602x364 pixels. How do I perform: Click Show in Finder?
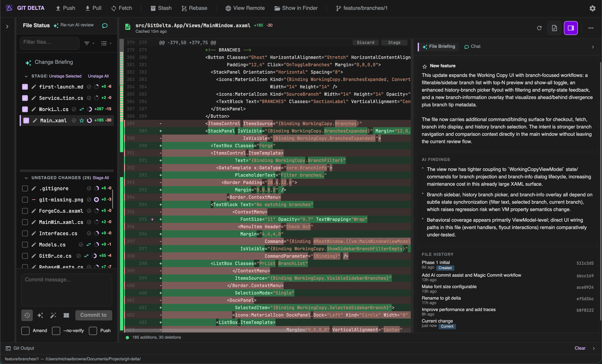click(296, 8)
